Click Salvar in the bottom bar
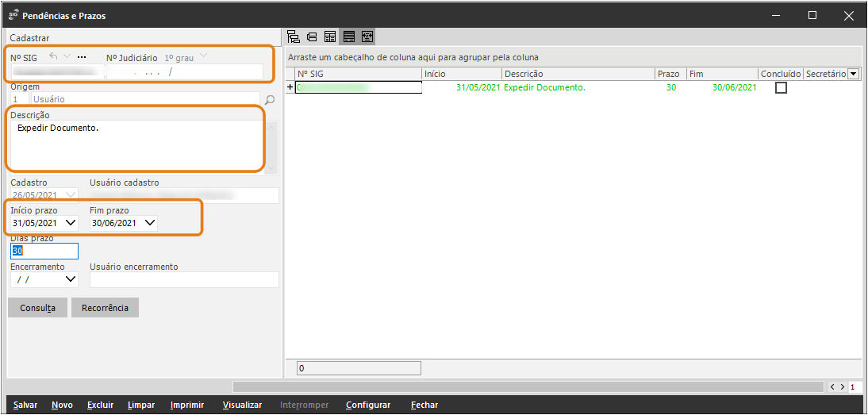This screenshot has height=415, width=868. (x=25, y=405)
